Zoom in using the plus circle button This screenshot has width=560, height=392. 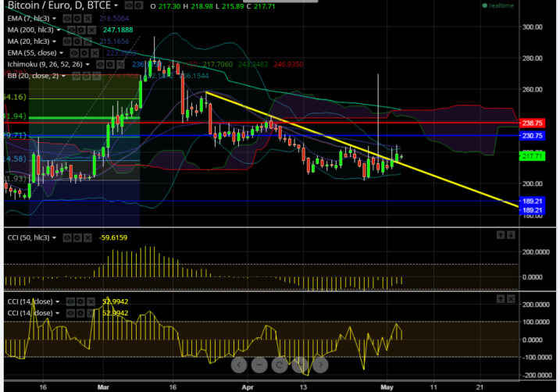(300, 365)
